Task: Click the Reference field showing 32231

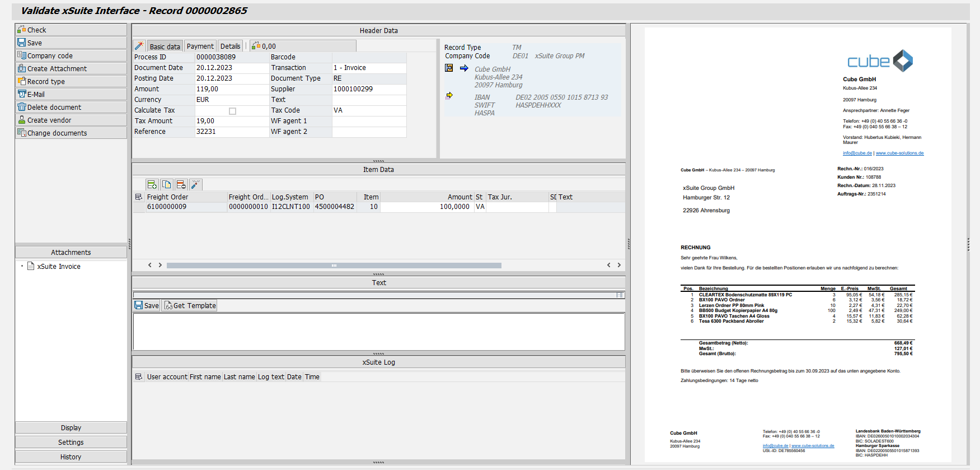Action: click(x=232, y=132)
